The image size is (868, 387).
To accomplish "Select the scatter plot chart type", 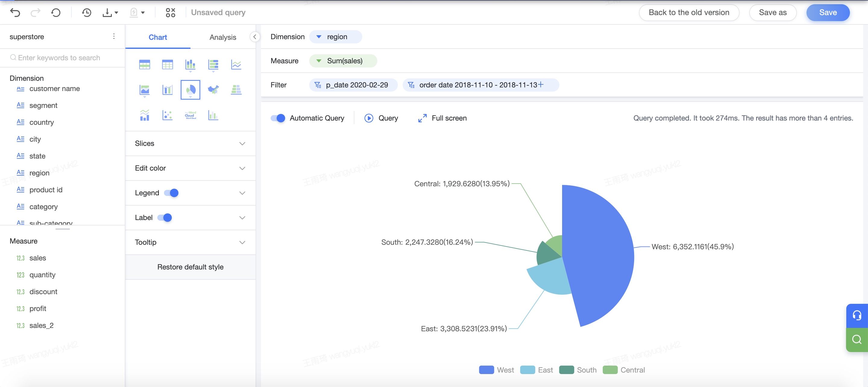I will click(168, 115).
